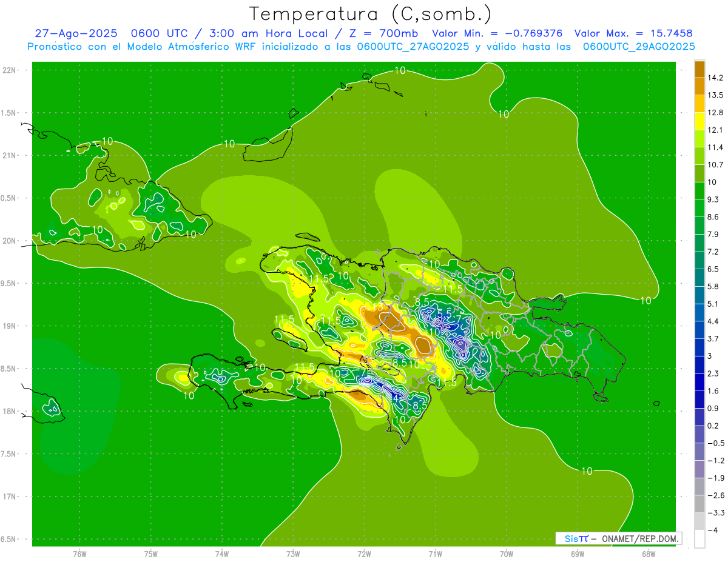Click the '17N' latitude axis label

point(9,497)
